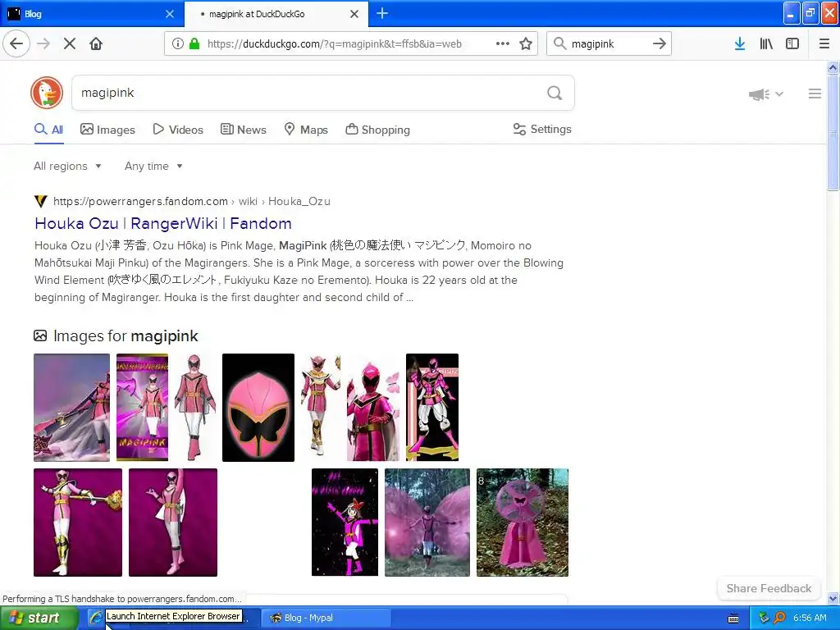
Task: Open the on-screen keyboard tray icon
Action: (733, 619)
